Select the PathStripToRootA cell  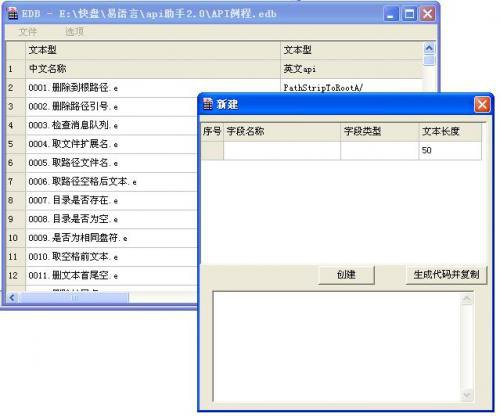coord(352,86)
